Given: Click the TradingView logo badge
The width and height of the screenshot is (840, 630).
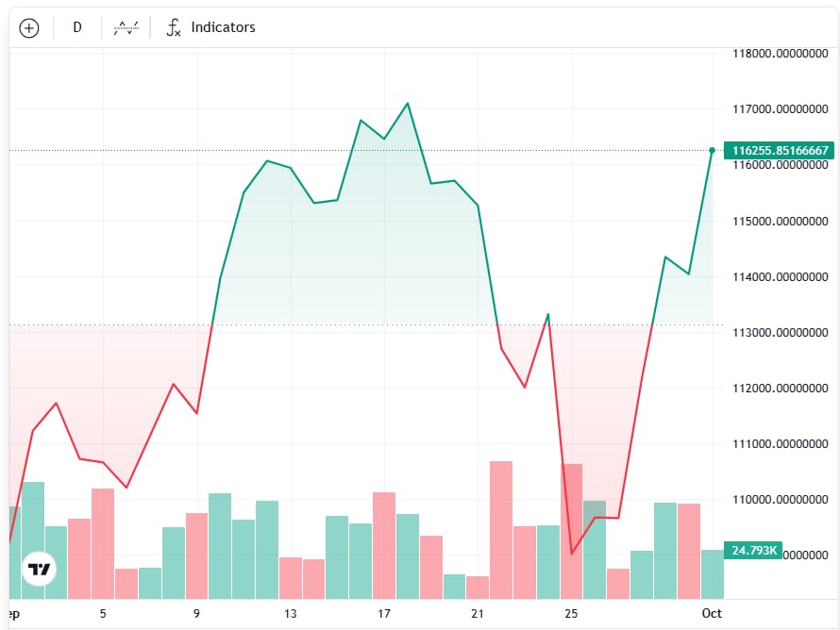Looking at the screenshot, I should [39, 569].
